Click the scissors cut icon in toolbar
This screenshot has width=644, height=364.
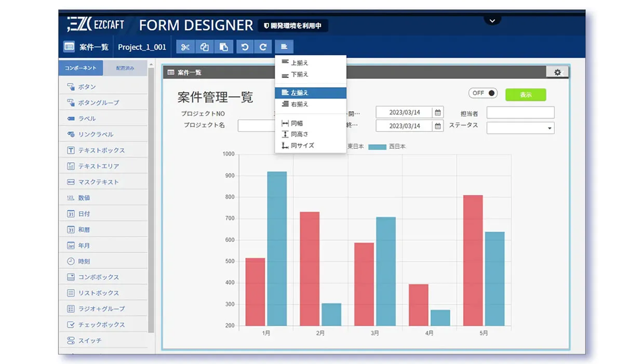[185, 47]
